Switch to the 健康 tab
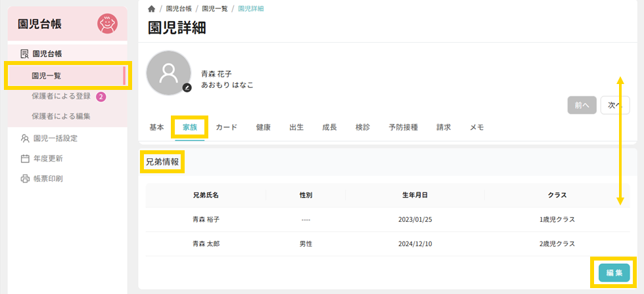 click(x=263, y=127)
